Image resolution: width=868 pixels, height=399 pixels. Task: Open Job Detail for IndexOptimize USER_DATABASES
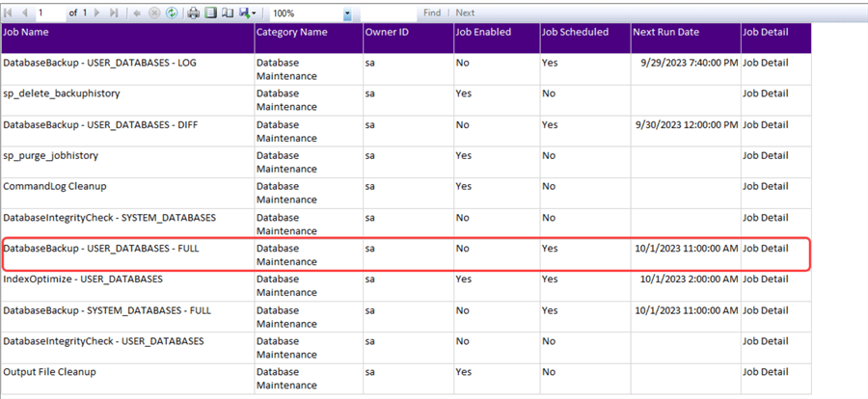(765, 279)
